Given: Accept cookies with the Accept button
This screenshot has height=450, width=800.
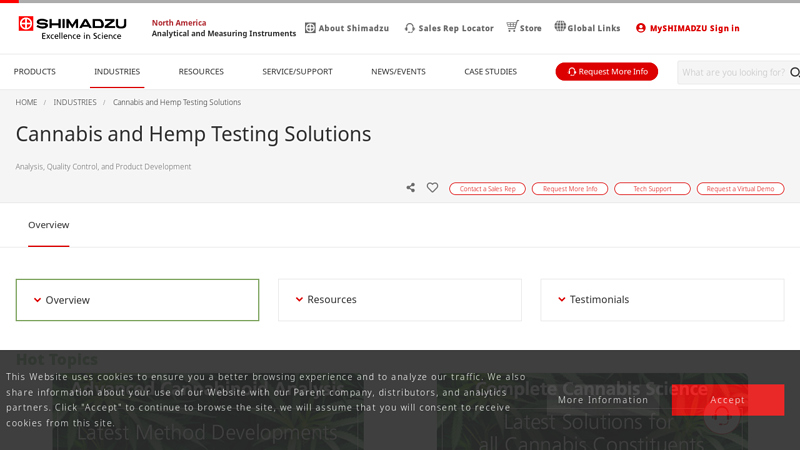Looking at the screenshot, I should tap(728, 400).
